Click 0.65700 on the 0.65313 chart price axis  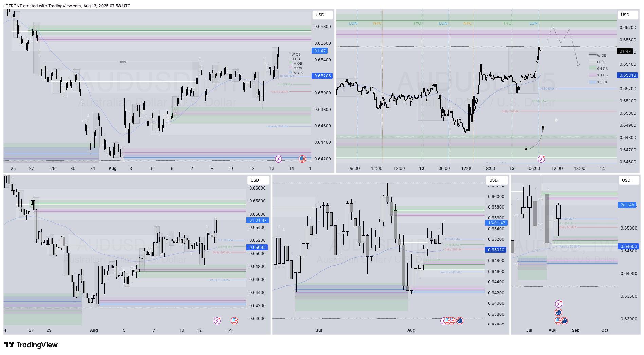pyautogui.click(x=628, y=28)
